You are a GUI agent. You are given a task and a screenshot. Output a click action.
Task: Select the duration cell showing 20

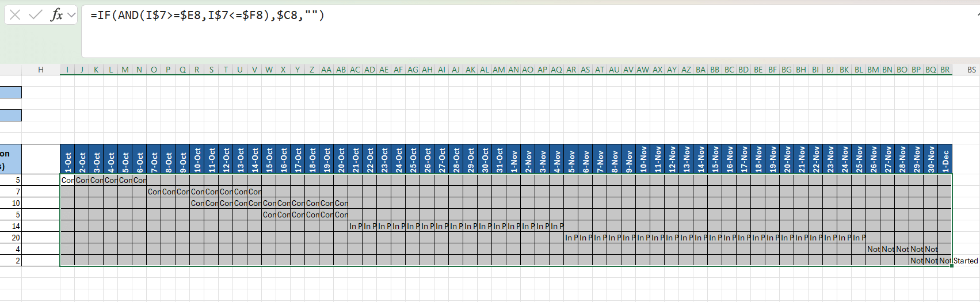[x=11, y=238]
